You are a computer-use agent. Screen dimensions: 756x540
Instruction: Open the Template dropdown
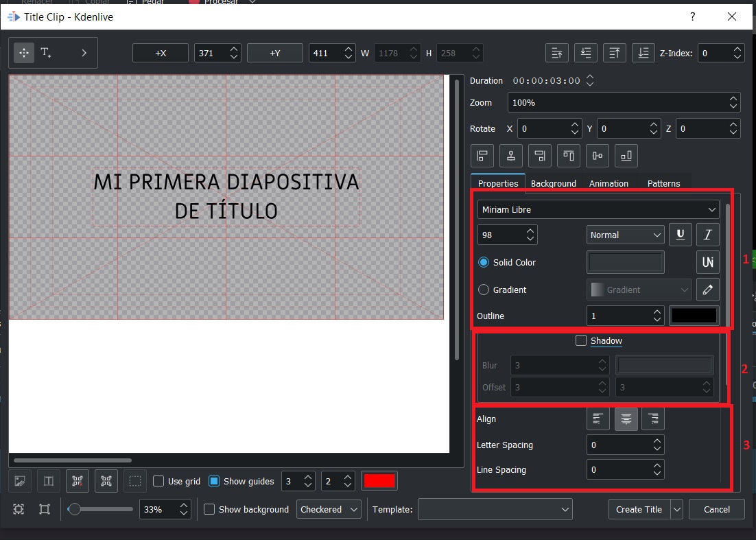coord(495,509)
